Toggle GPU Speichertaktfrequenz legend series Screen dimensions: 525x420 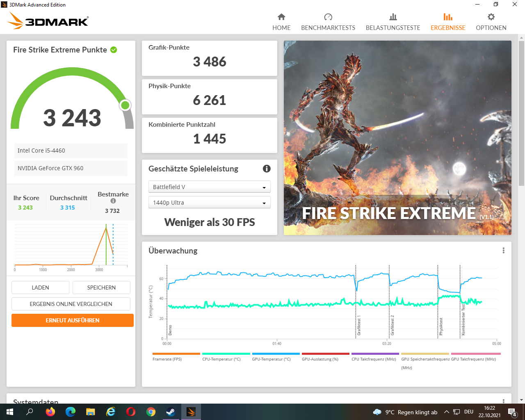click(425, 361)
